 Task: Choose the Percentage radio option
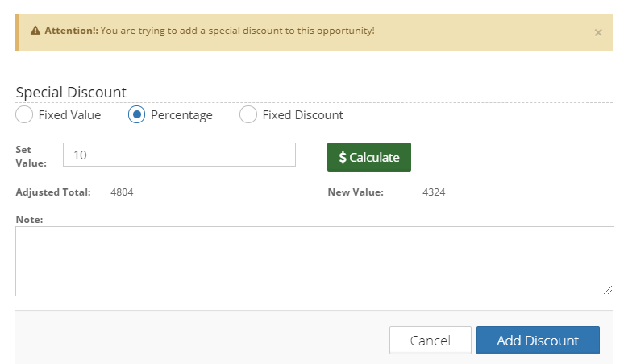[x=136, y=115]
